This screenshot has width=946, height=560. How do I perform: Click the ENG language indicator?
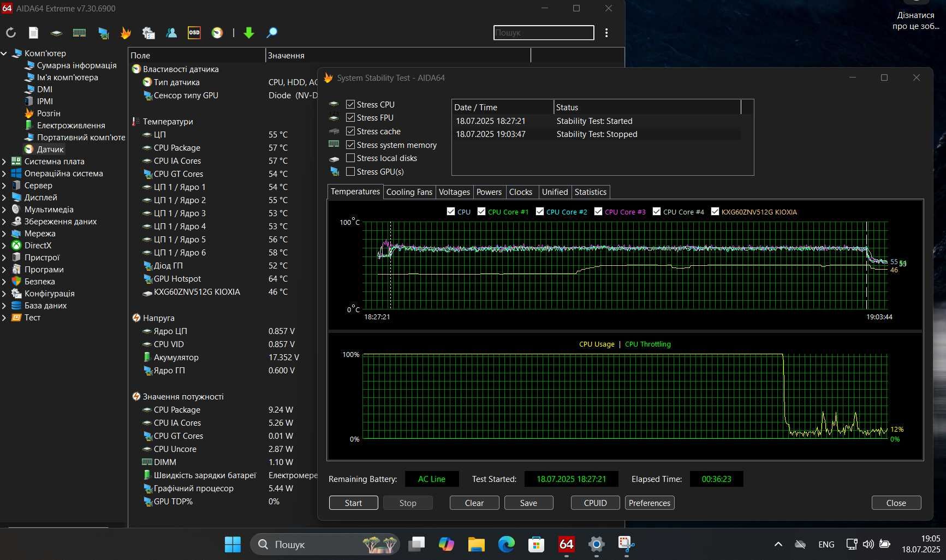click(826, 544)
